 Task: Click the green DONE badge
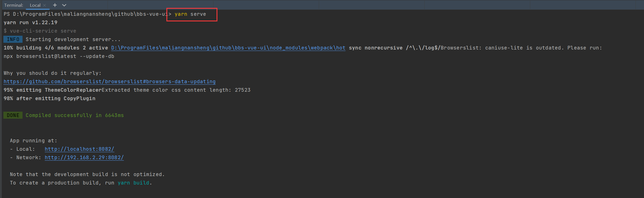(x=13, y=115)
